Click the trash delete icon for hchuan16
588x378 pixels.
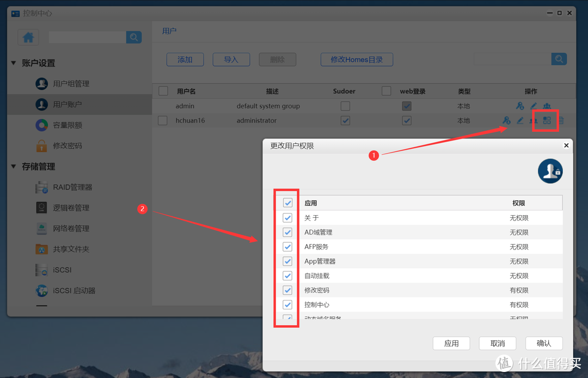(561, 120)
